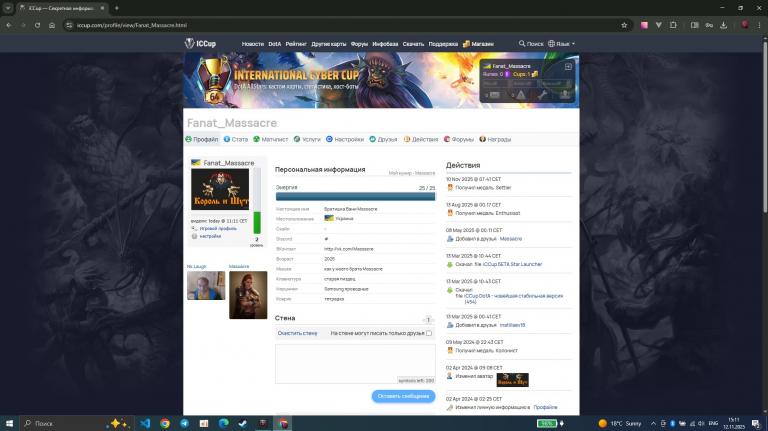This screenshot has height=431, width=768.
Task: Toggle the friends-only wall posting checkbox
Action: pos(429,333)
